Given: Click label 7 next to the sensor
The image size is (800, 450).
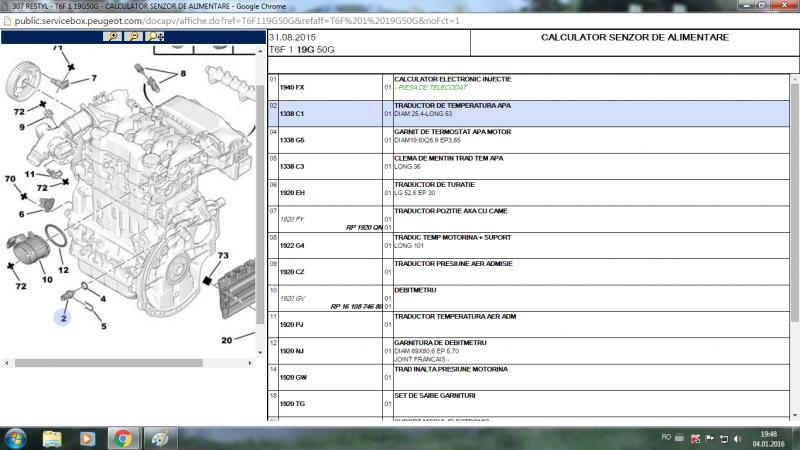Looking at the screenshot, I should [94, 78].
